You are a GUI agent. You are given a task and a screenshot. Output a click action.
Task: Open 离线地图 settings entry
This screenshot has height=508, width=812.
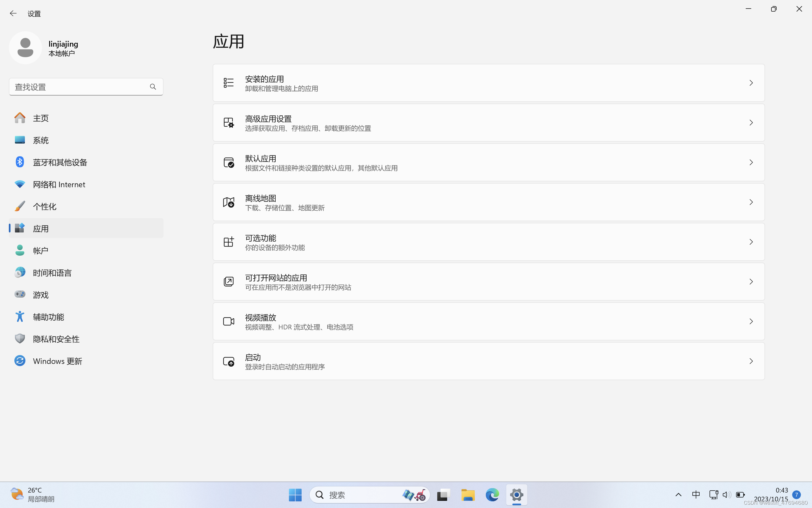[x=488, y=202]
